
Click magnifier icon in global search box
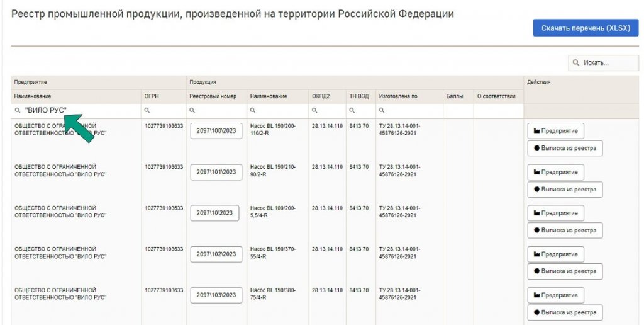tap(576, 63)
